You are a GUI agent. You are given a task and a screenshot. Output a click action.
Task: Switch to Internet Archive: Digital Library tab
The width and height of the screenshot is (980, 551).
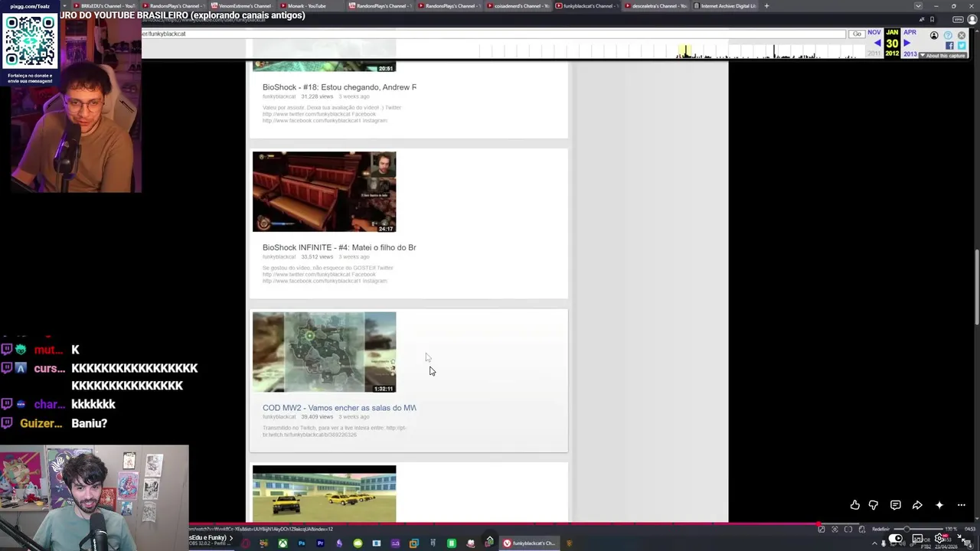pos(726,6)
